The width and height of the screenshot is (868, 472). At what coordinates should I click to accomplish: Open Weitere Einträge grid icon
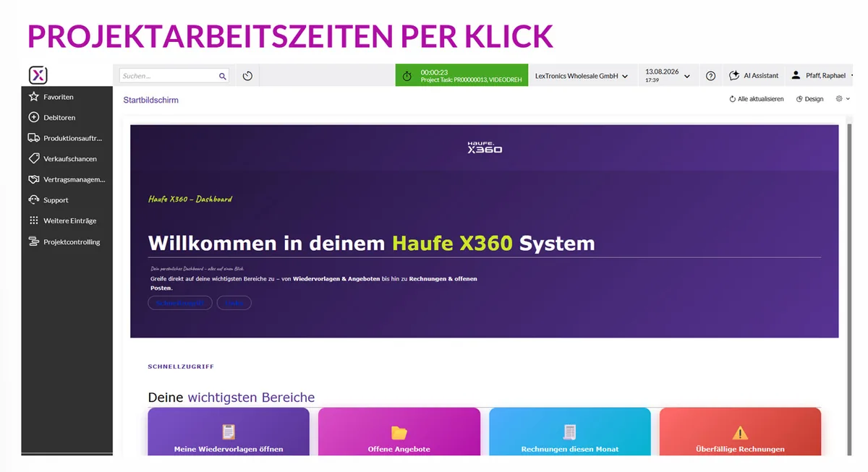coord(33,220)
